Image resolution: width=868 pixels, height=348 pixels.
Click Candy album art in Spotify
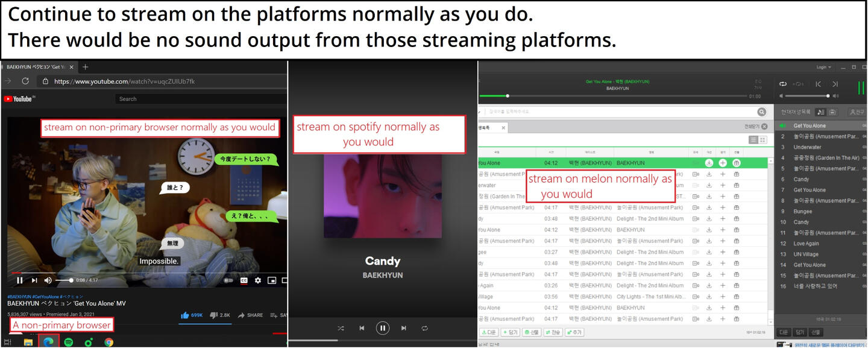(x=383, y=195)
